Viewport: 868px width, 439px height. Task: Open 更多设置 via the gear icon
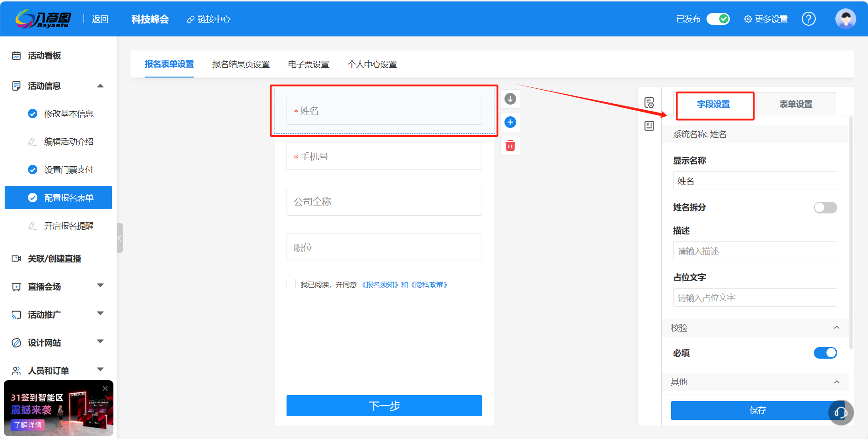765,19
